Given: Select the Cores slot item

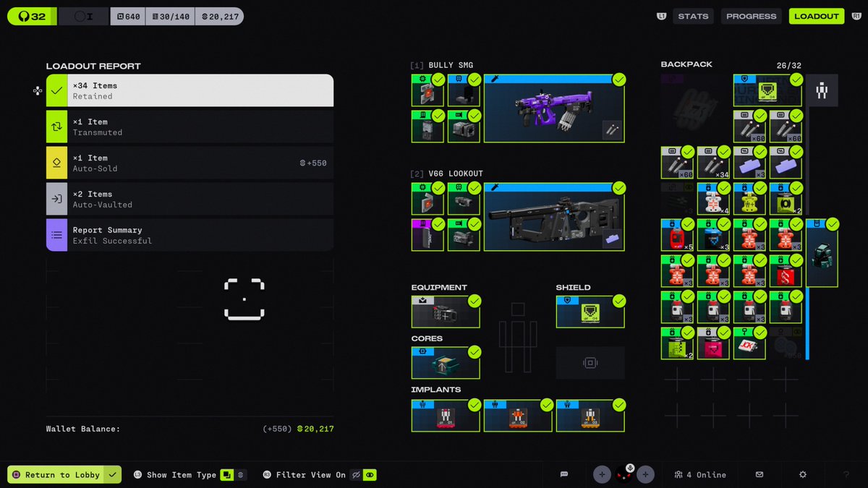Looking at the screenshot, I should (446, 363).
